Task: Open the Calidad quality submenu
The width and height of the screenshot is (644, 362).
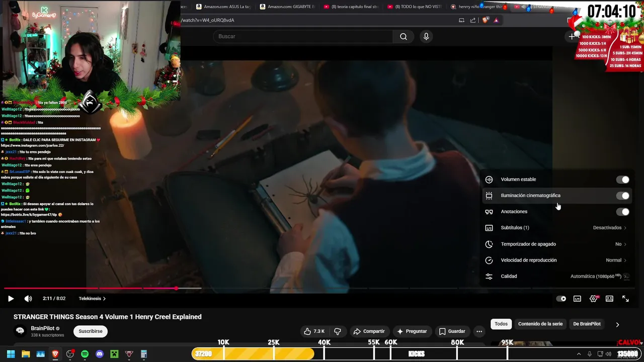Action: click(556, 276)
